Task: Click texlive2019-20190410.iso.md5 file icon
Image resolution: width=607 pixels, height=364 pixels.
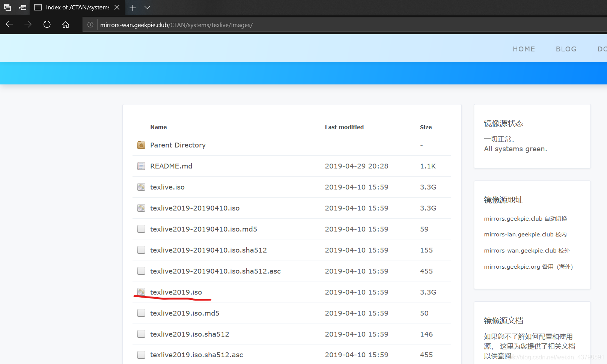Action: (141, 229)
